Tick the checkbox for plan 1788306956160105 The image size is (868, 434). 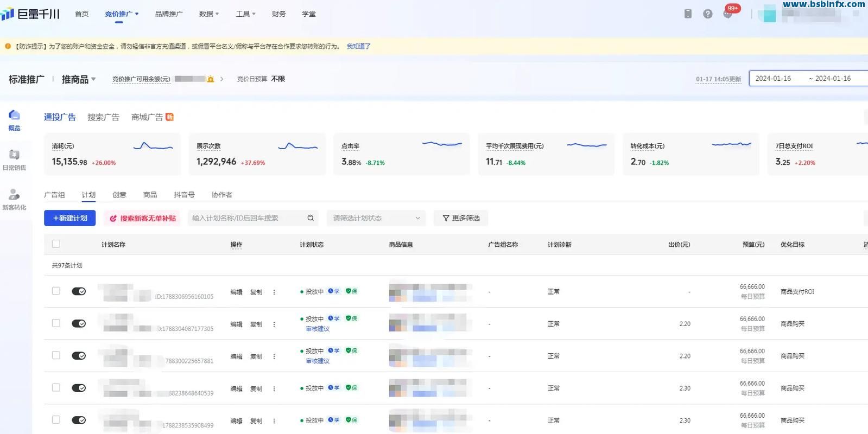click(x=56, y=291)
